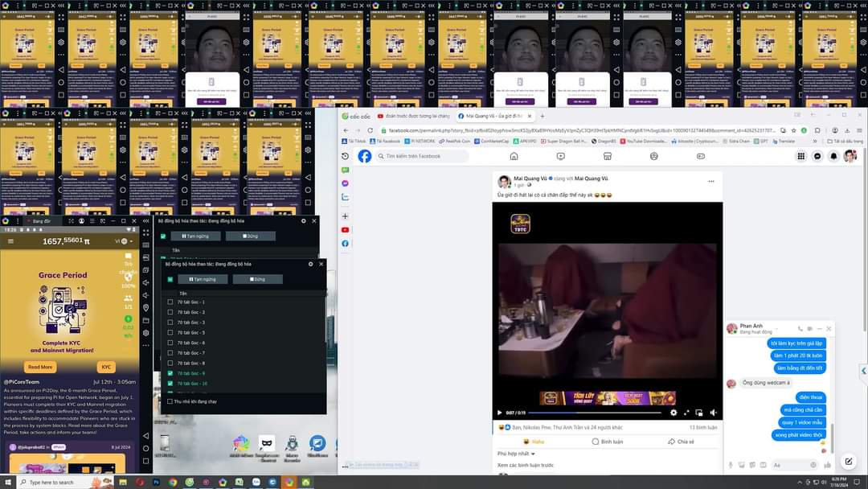868x489 pixels.
Task: Open Facebook shortcut in Cốc Cốc sidebar
Action: pyautogui.click(x=345, y=243)
